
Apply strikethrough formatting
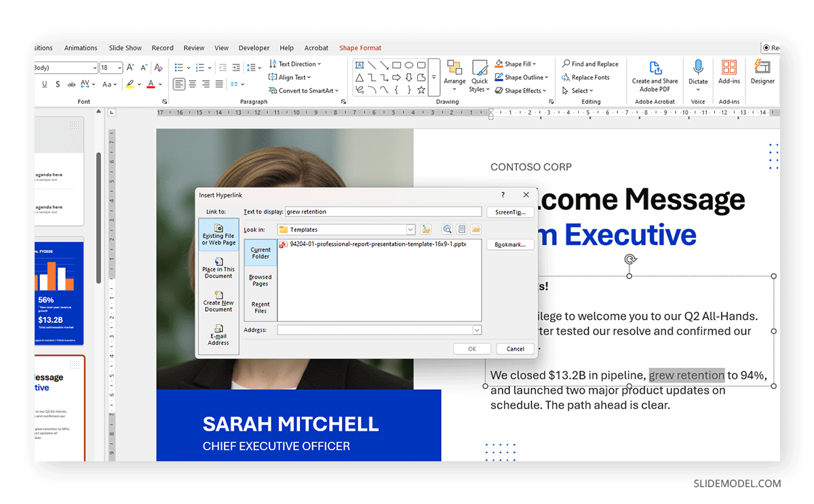point(71,84)
